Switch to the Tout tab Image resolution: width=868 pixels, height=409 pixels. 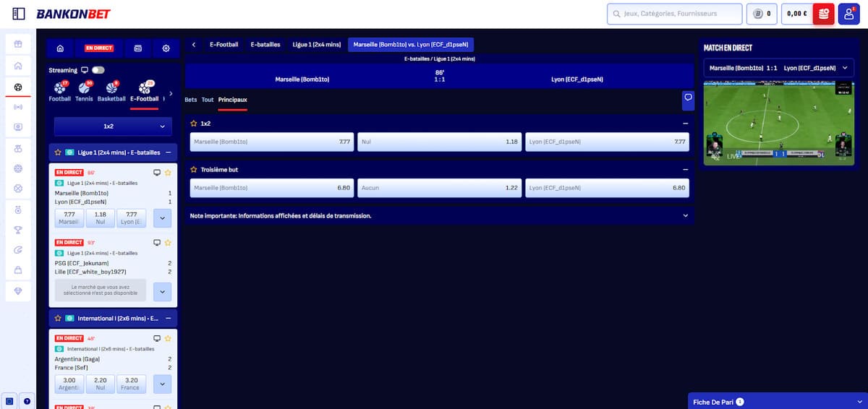[x=208, y=100]
